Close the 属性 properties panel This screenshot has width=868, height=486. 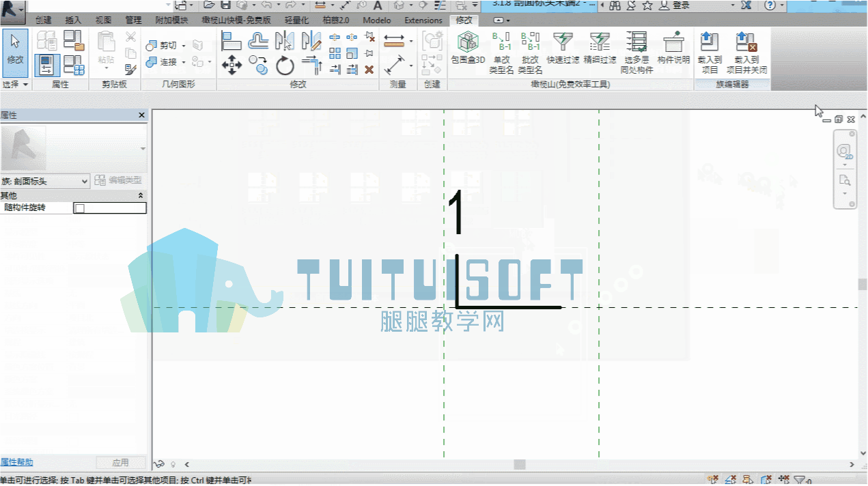(141, 115)
